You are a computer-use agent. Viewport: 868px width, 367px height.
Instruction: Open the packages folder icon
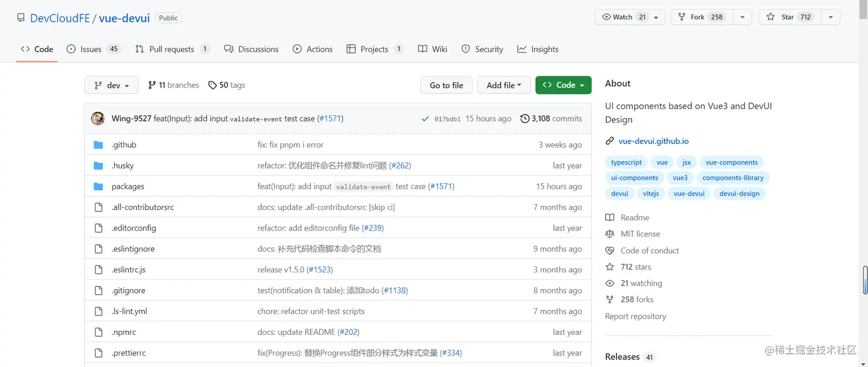pos(98,186)
